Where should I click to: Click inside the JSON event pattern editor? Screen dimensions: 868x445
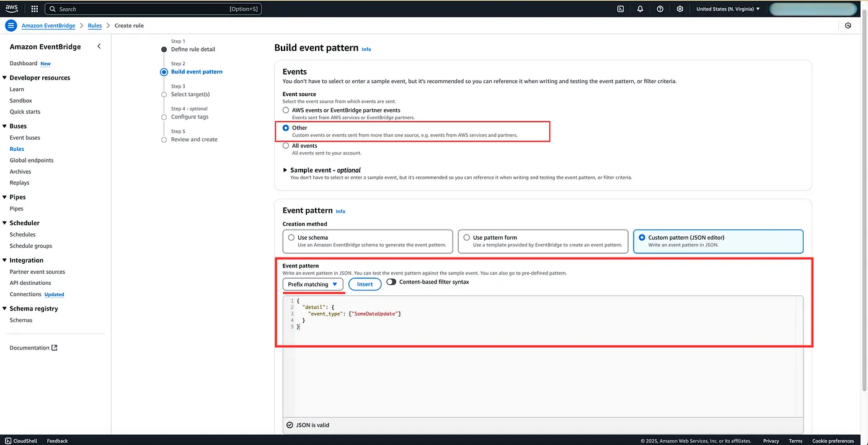click(x=543, y=356)
